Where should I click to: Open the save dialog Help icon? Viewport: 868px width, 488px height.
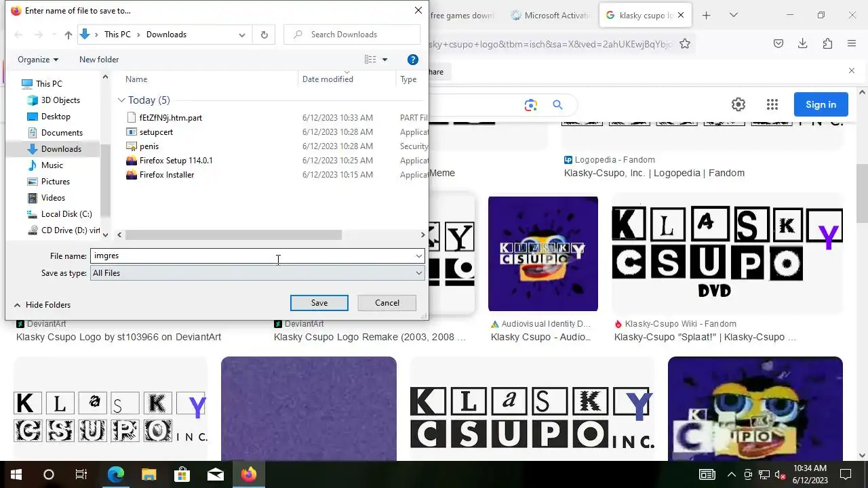tap(412, 60)
